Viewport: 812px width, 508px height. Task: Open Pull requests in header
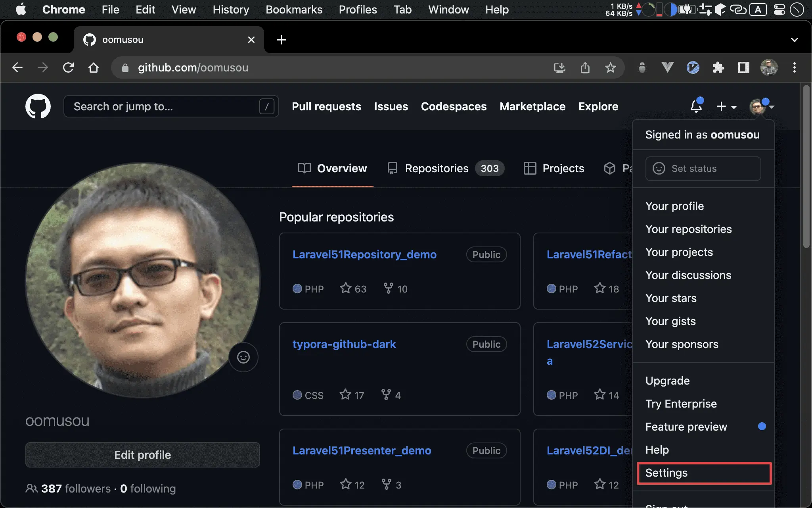[x=326, y=106]
